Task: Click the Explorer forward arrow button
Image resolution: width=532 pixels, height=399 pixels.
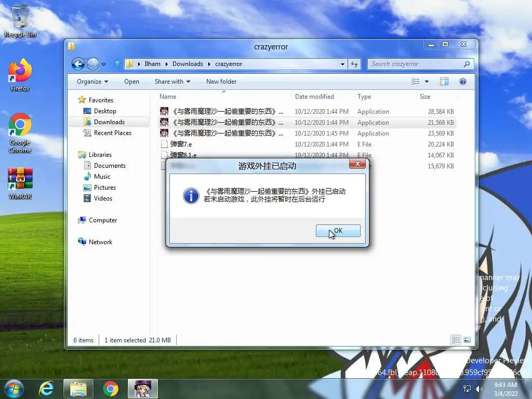Action: click(93, 64)
